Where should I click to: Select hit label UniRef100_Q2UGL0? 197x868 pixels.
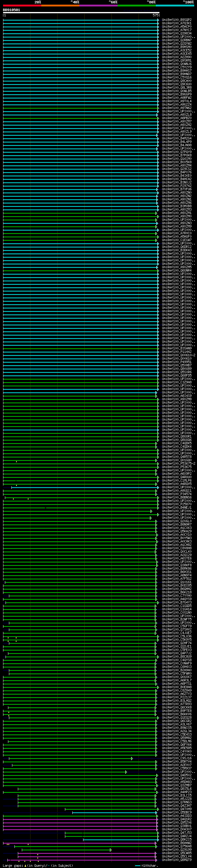click(x=177, y=521)
